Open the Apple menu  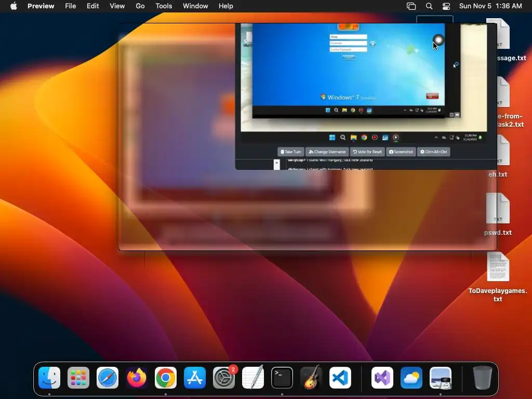pos(14,6)
